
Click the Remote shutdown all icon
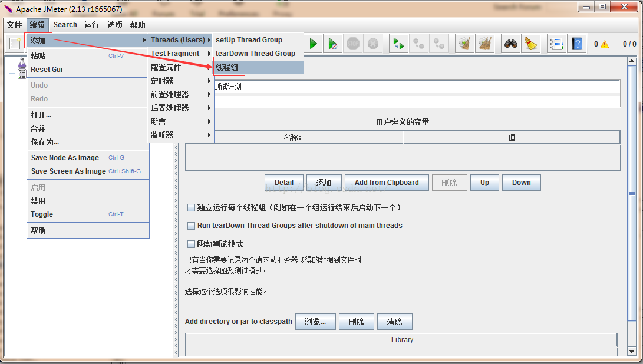(438, 44)
